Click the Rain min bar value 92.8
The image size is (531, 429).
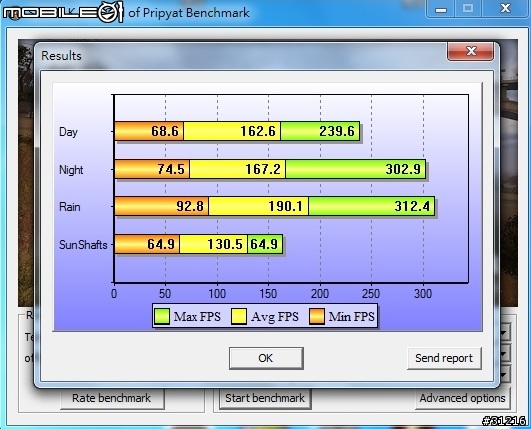(x=190, y=206)
